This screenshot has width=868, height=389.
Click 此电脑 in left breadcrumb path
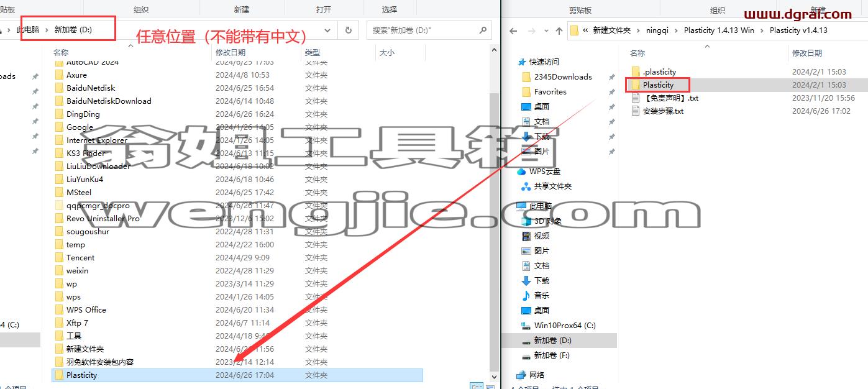27,30
